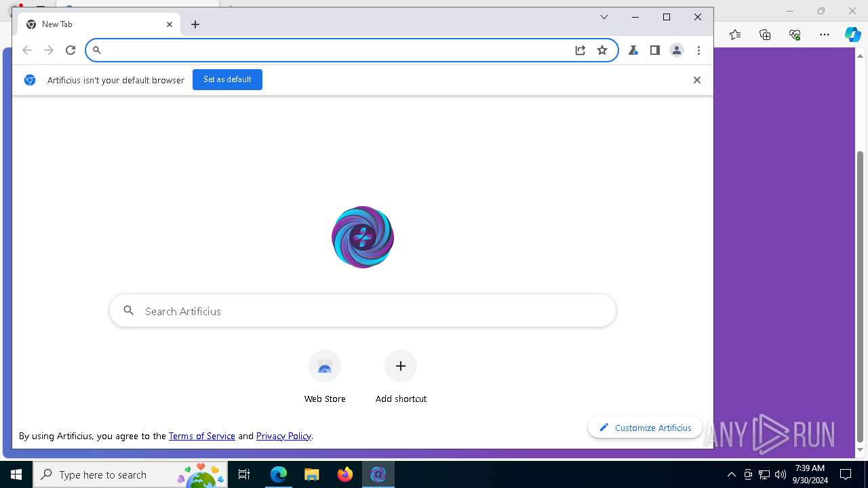Open Edge browser essentials heart icon
Image resolution: width=868 pixels, height=488 pixels.
tap(795, 35)
